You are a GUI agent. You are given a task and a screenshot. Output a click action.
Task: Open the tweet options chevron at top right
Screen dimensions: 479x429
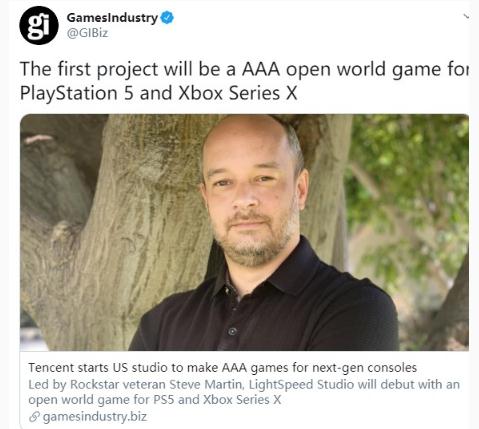(466, 15)
